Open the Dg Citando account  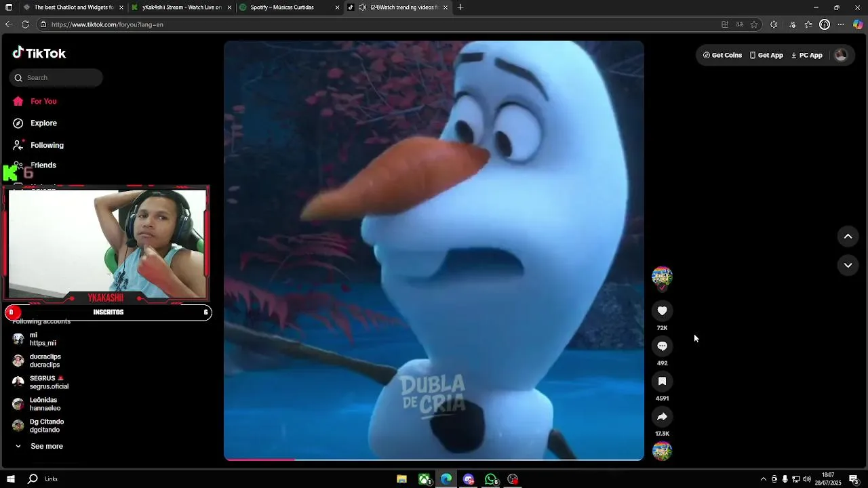coord(39,426)
